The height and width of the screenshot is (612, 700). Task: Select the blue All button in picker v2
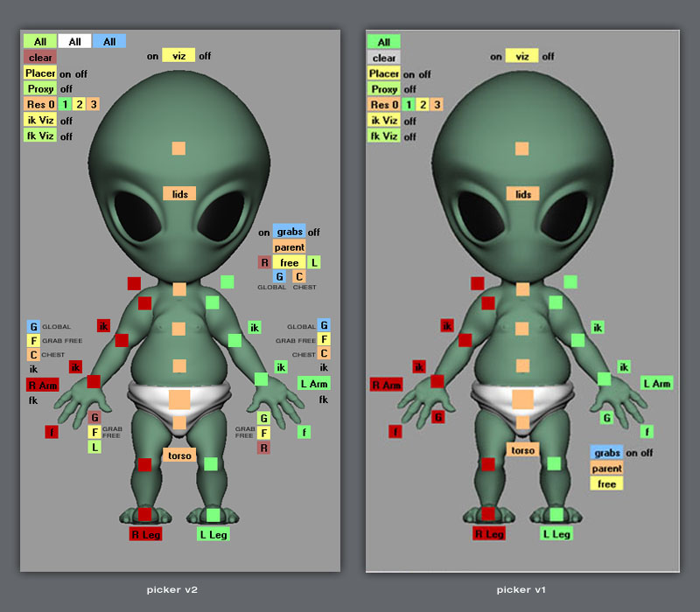pos(109,41)
